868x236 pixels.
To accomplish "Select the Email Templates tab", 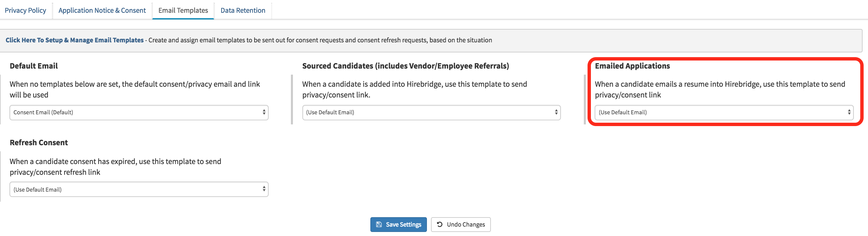I will [x=183, y=10].
